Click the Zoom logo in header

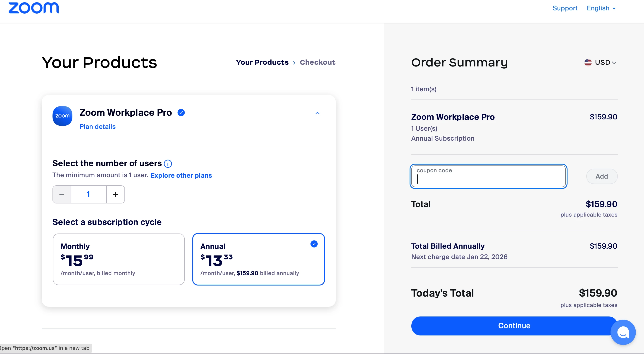pos(33,8)
